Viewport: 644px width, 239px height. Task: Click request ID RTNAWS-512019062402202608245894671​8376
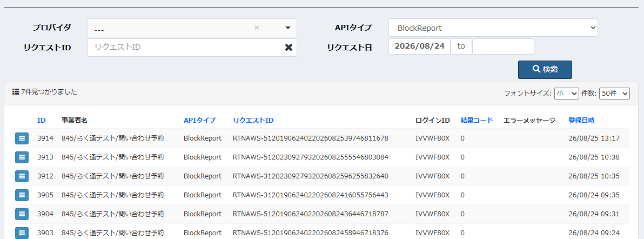click(x=311, y=233)
